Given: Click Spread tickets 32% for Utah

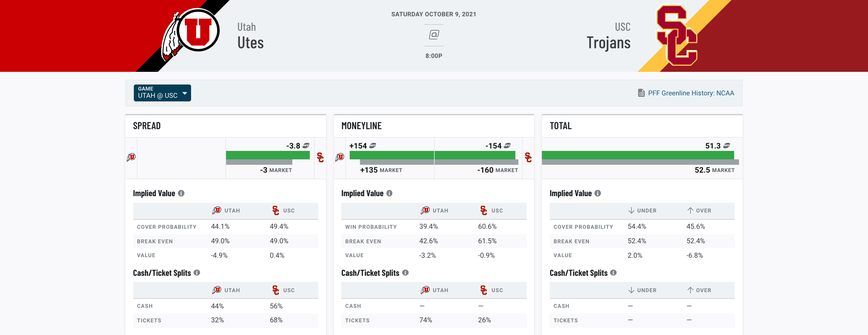Looking at the screenshot, I should (x=217, y=320).
